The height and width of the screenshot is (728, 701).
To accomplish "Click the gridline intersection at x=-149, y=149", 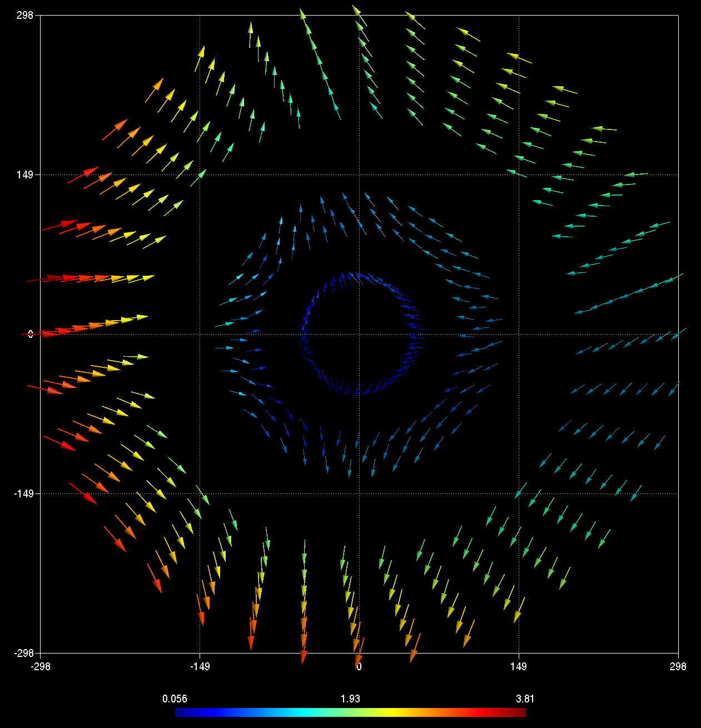I will coord(200,174).
